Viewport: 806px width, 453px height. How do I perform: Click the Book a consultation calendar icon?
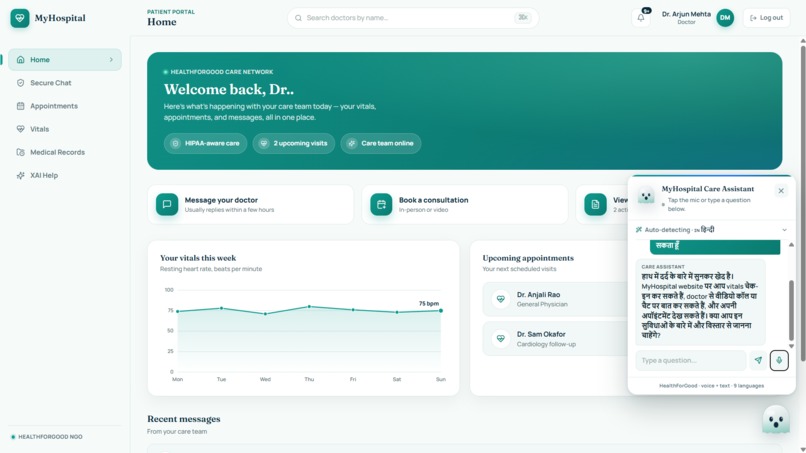[x=381, y=204]
